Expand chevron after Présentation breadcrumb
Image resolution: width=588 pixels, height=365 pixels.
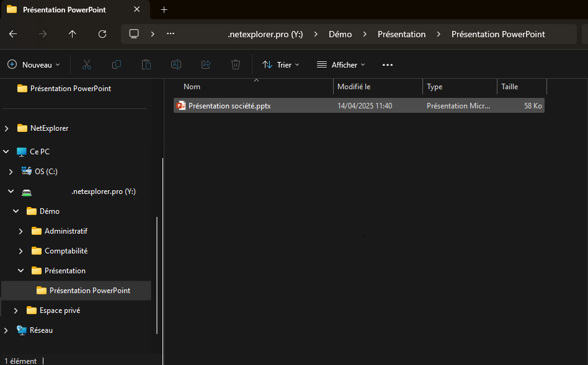(439, 34)
